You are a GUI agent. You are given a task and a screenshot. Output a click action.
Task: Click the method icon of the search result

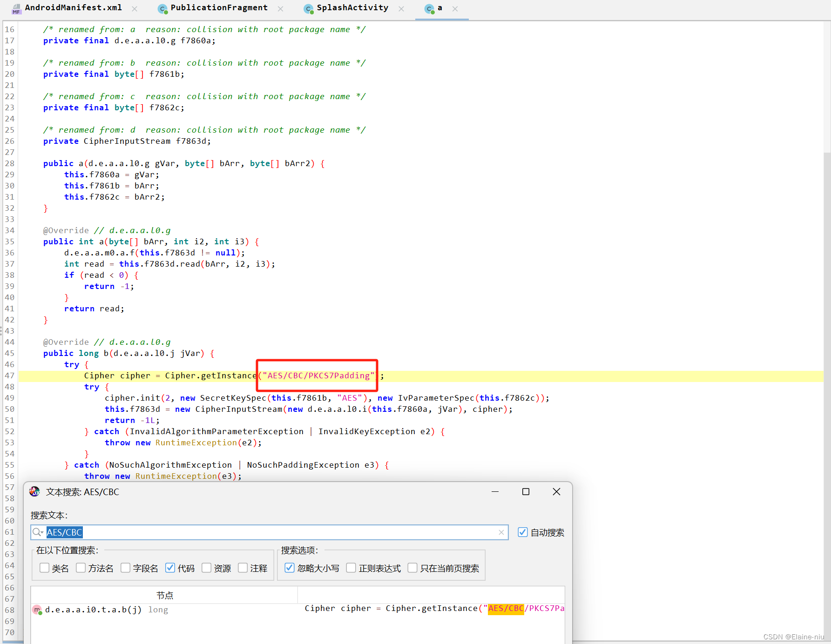tap(37, 610)
